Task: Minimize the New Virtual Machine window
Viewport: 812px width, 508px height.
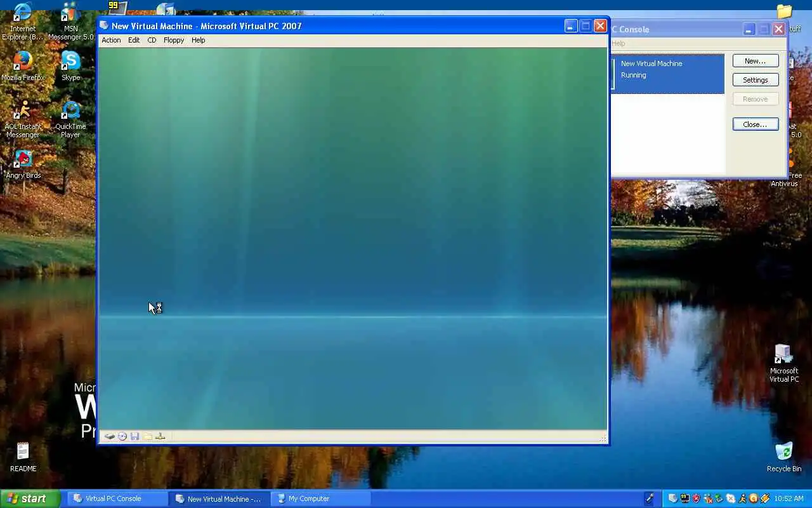Action: coord(570,26)
